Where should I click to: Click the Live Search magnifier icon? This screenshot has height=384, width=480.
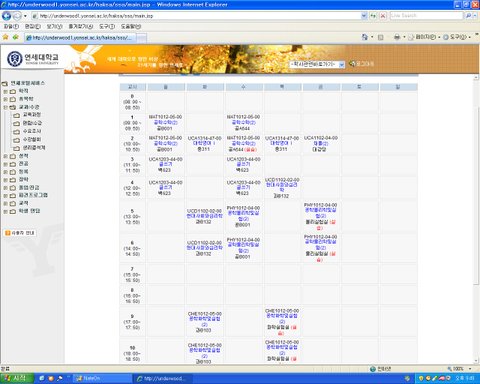[x=468, y=16]
